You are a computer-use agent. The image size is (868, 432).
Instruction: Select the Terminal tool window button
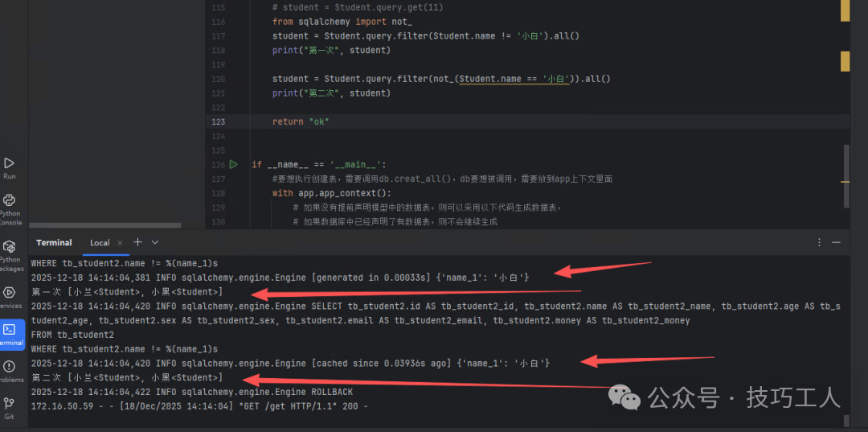[x=11, y=335]
